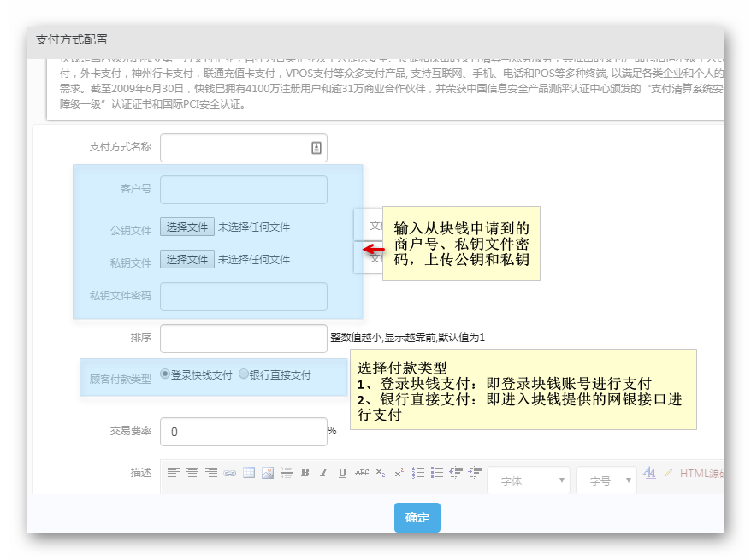Toggle underline formatting
This screenshot has width=751, height=560.
click(342, 473)
